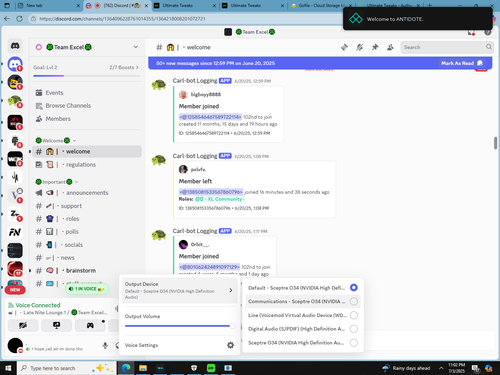Open File Explorer in the taskbar
The height and width of the screenshot is (375, 500).
tap(143, 368)
